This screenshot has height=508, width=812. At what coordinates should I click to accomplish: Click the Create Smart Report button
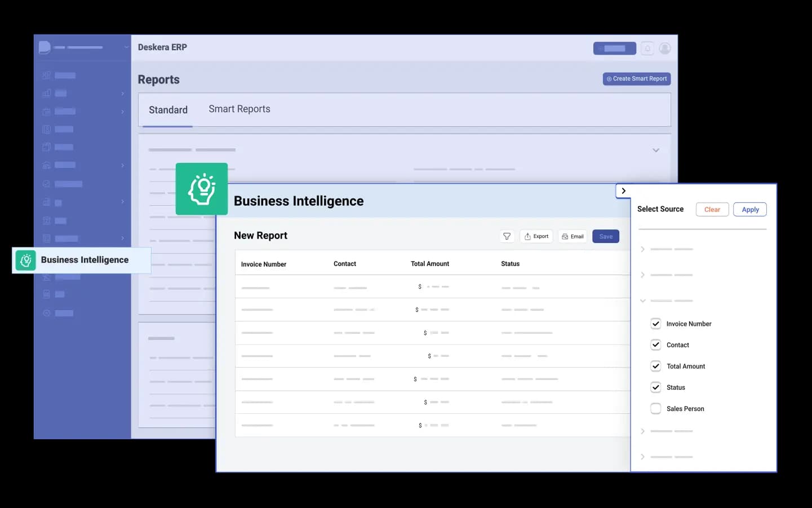pos(636,79)
